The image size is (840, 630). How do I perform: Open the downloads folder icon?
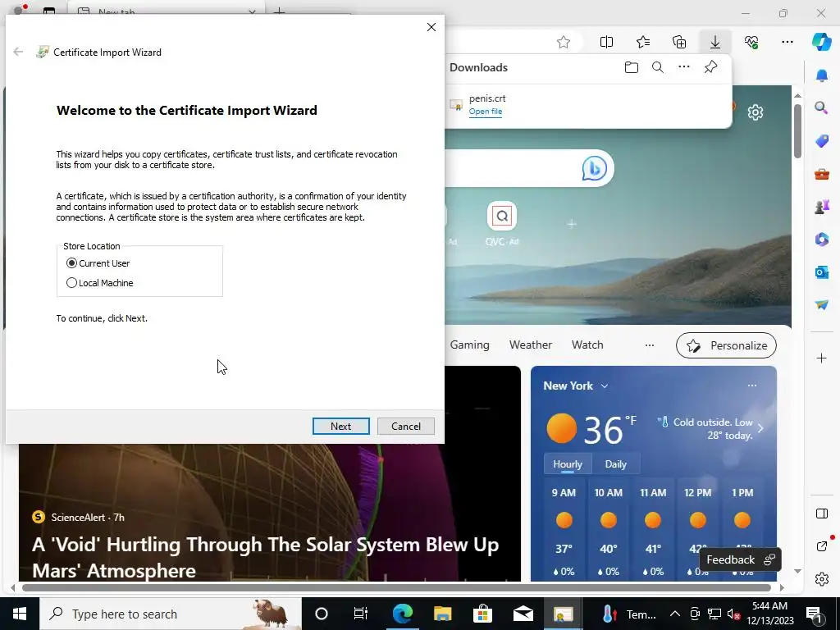[632, 67]
